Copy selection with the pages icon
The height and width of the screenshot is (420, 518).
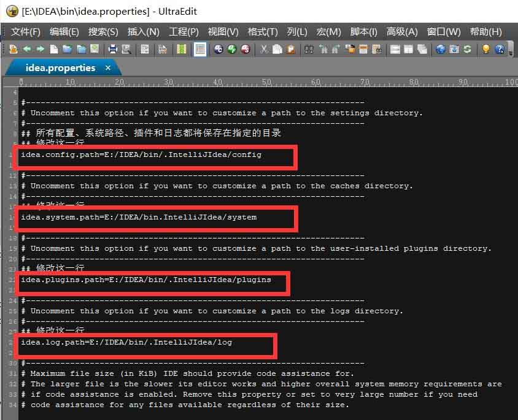277,50
